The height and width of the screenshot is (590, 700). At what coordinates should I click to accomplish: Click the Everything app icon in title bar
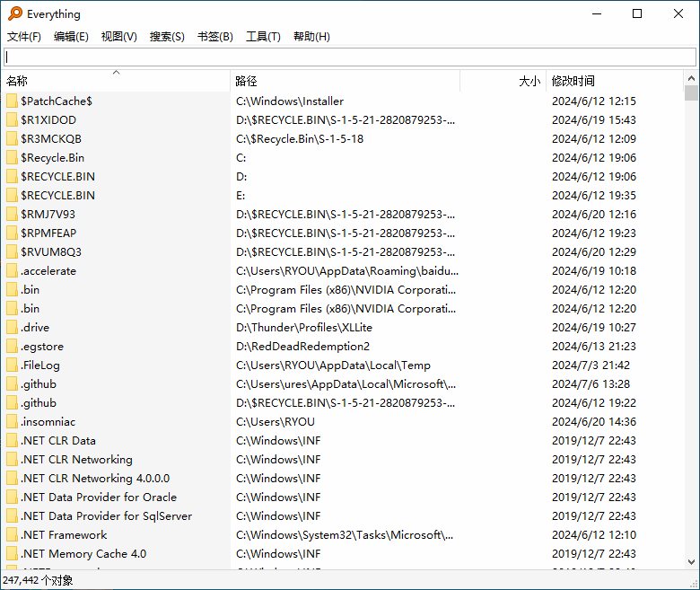[x=14, y=13]
